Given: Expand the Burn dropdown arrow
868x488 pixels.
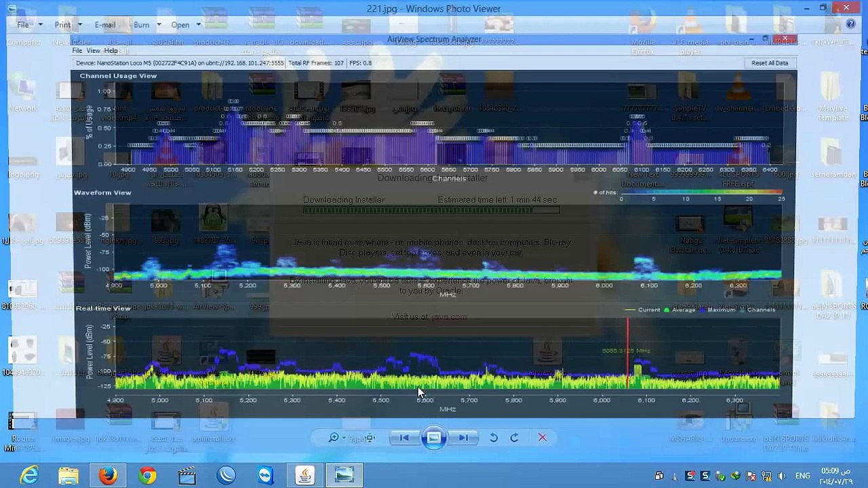Looking at the screenshot, I should [x=159, y=25].
